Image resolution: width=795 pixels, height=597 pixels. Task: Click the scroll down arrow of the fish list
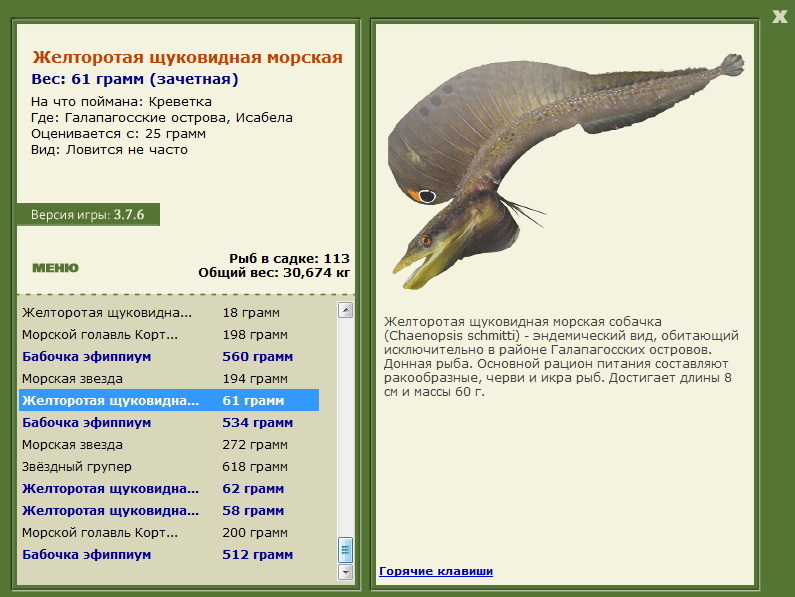tap(345, 572)
